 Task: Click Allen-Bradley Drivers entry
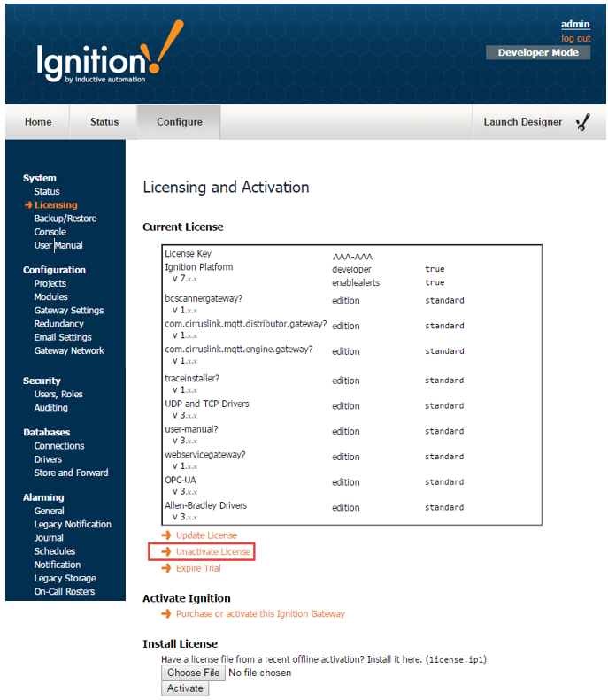click(x=206, y=505)
